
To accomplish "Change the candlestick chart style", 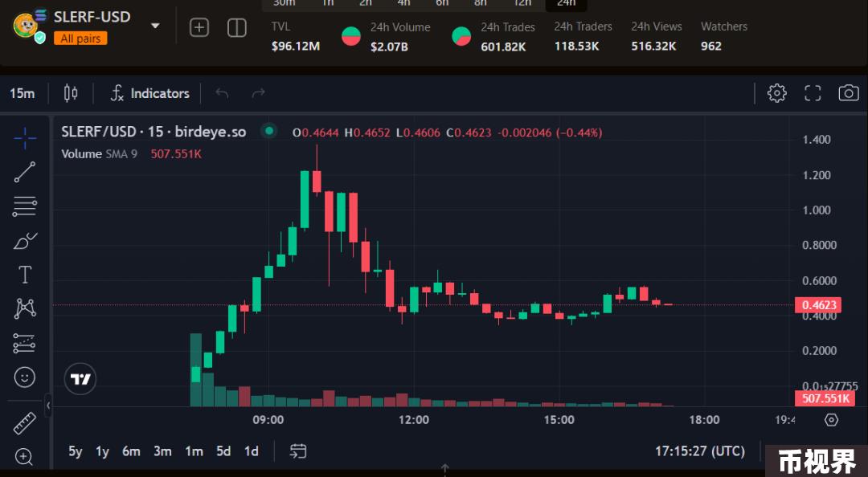I will [x=71, y=93].
